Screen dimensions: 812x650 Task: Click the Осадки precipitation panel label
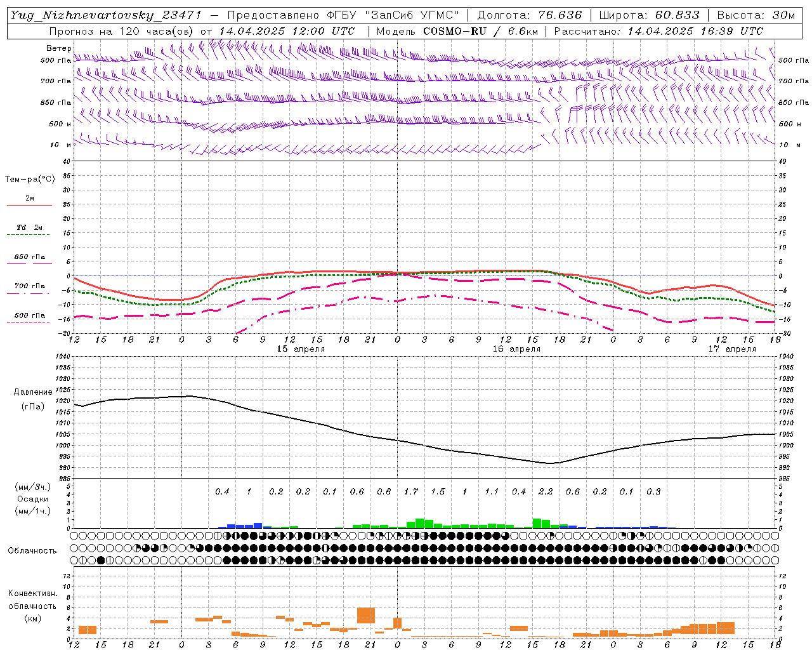[x=33, y=499]
